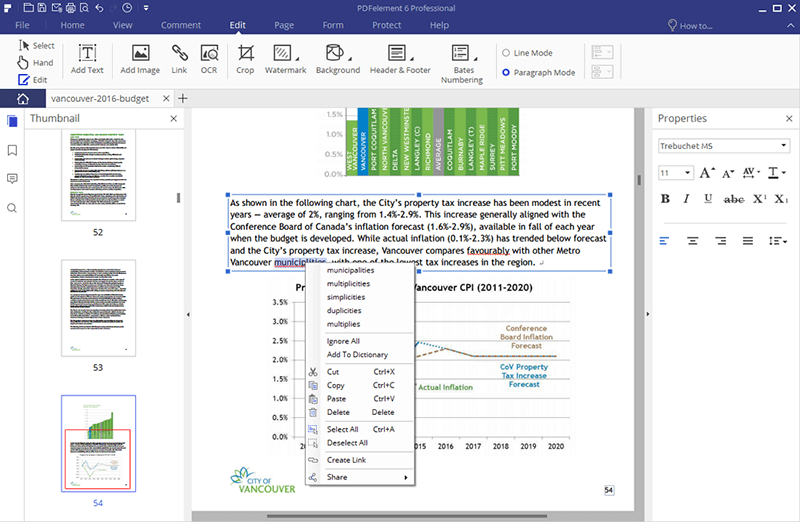This screenshot has width=800, height=522.
Task: Go to the Home start tab icon
Action: point(23,98)
